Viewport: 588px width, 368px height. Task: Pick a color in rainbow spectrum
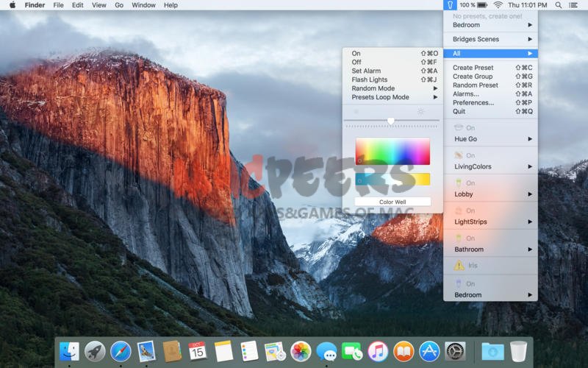pyautogui.click(x=392, y=152)
